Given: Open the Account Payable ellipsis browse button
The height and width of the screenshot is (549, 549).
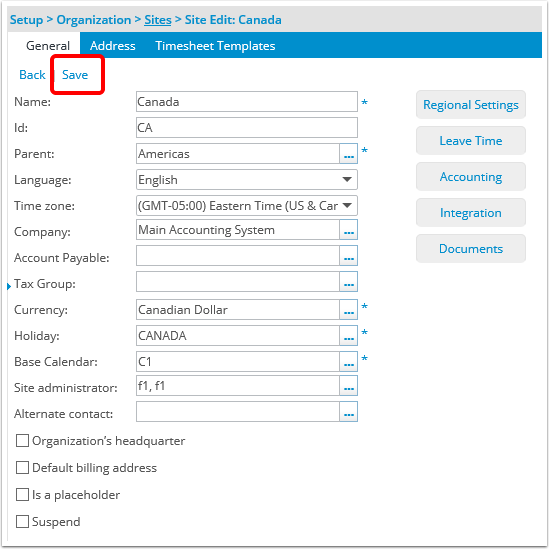Looking at the screenshot, I should click(x=348, y=256).
